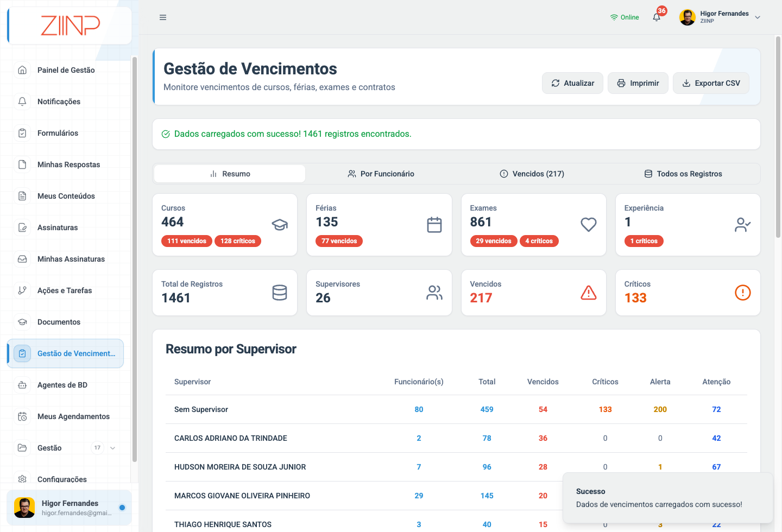Open the Todos os Registros tab

tap(683, 174)
